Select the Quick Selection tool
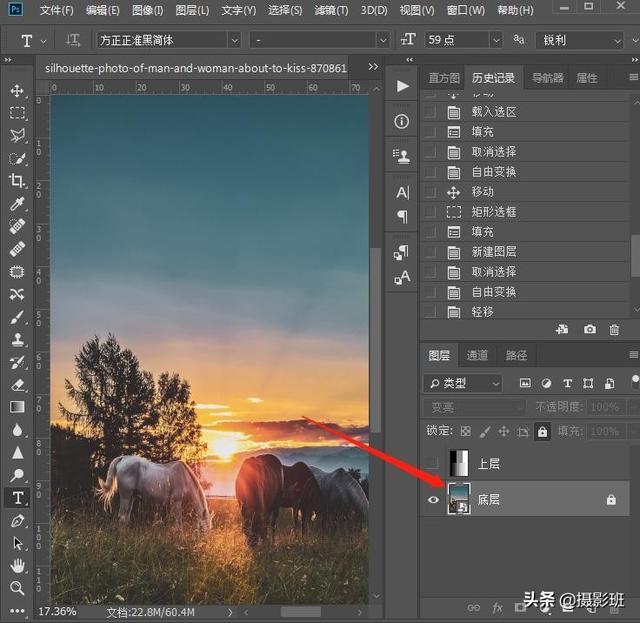Screen dimensions: 640x623 tap(17, 158)
